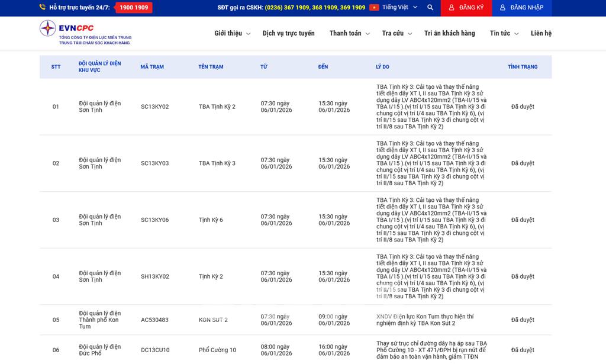Click the 1900 1909 hotline badge
This screenshot has height=364, width=606.
[x=134, y=8]
